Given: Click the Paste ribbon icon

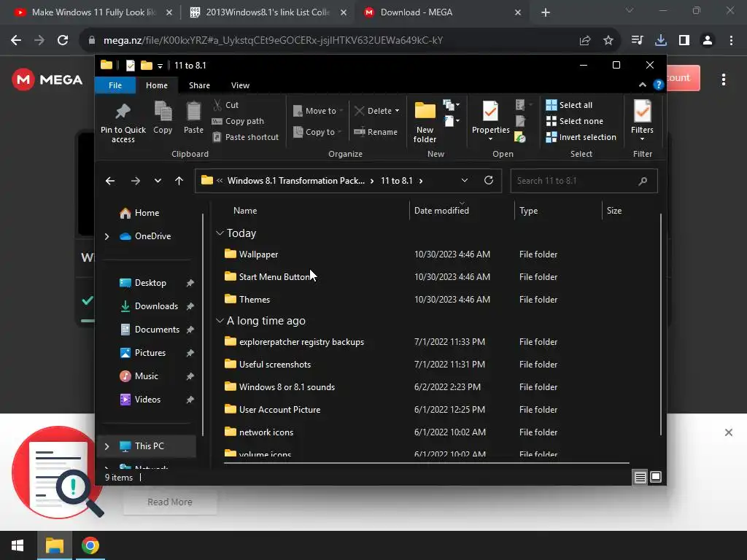Looking at the screenshot, I should [x=193, y=117].
